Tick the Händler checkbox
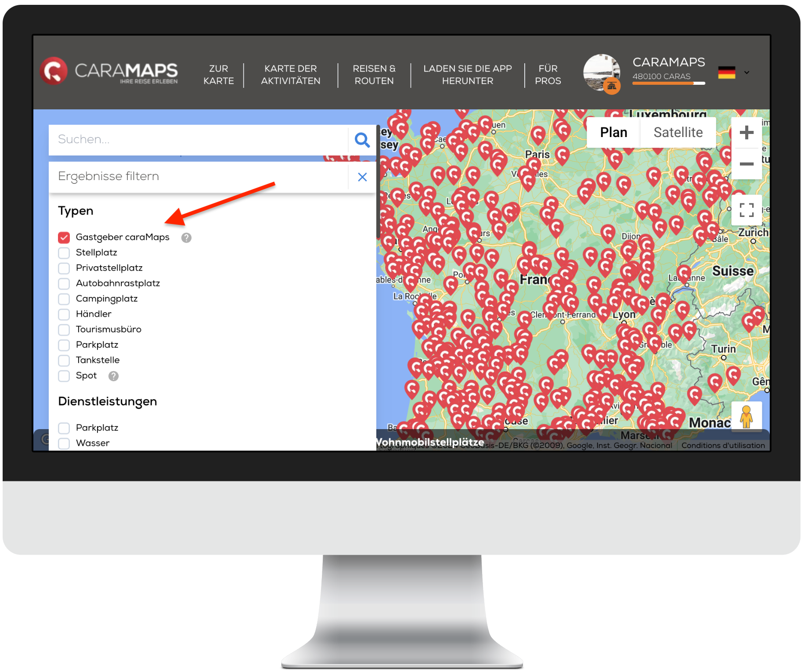 coord(64,314)
